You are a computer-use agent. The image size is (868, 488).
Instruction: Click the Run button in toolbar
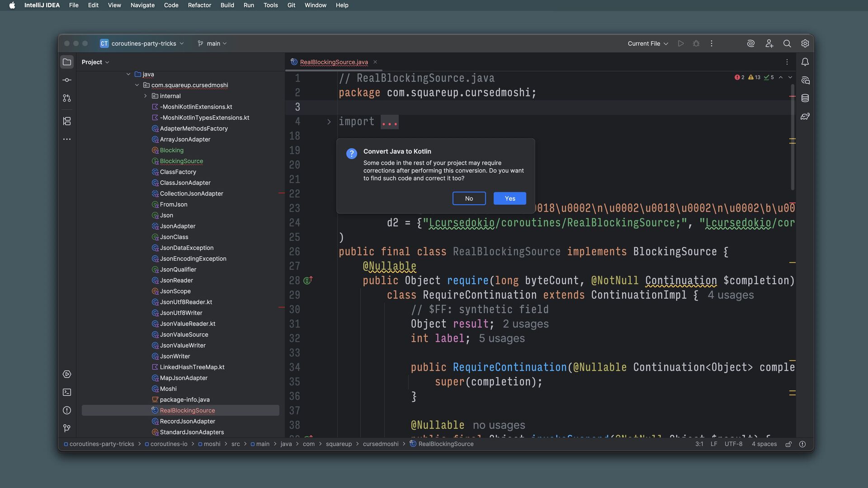(681, 43)
